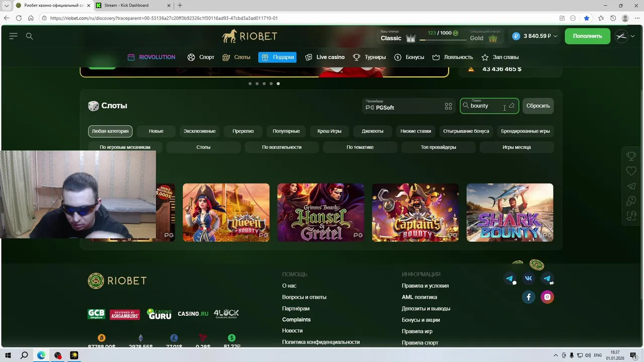The height and width of the screenshot is (362, 644).
Task: Select the last banner carousel dot
Action: (x=278, y=83)
